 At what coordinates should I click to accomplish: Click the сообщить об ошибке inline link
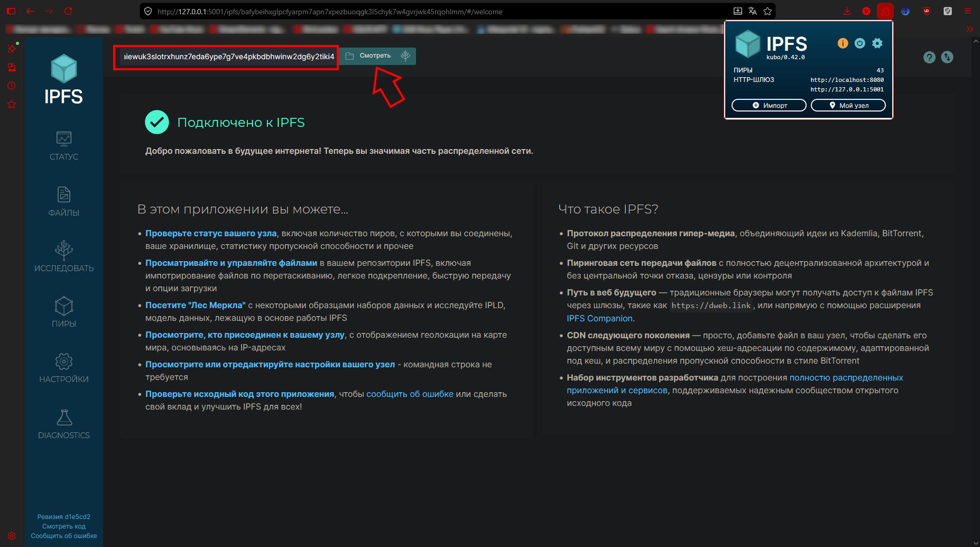(410, 394)
